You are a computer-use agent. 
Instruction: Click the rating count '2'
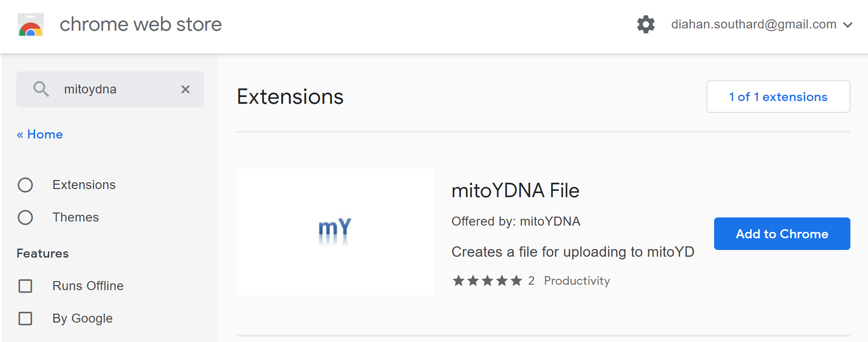point(531,281)
